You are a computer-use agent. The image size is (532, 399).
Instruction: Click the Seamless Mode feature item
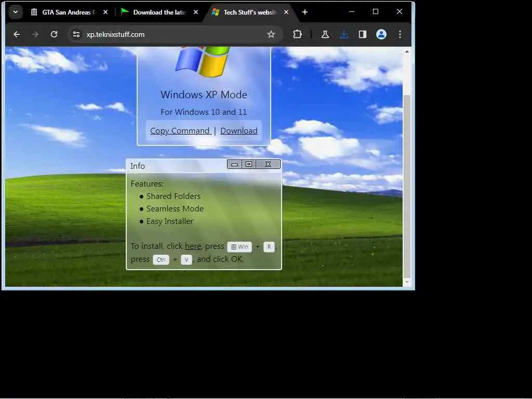tap(175, 209)
